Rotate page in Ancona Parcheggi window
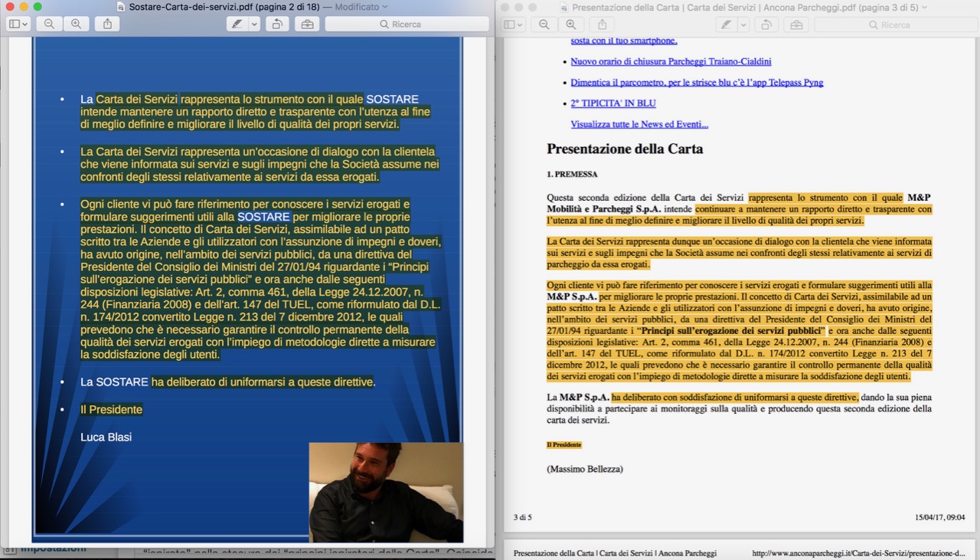The height and width of the screenshot is (560, 980). pos(766,25)
